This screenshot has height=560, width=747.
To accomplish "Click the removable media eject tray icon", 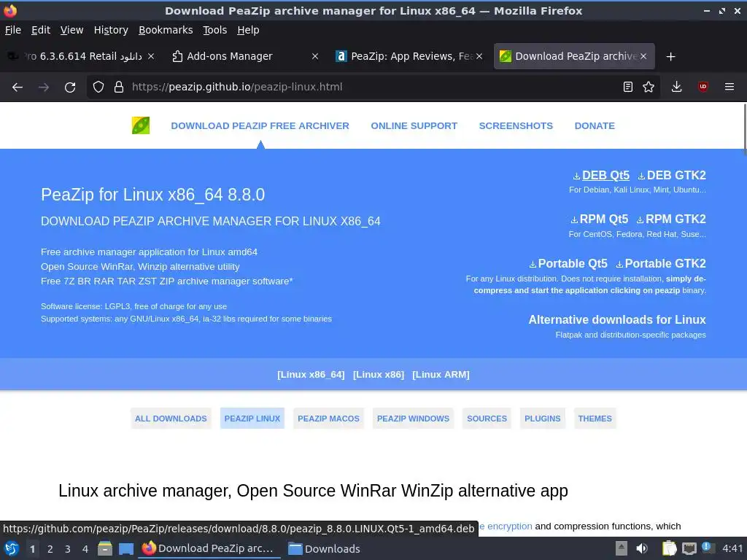I will (622, 548).
